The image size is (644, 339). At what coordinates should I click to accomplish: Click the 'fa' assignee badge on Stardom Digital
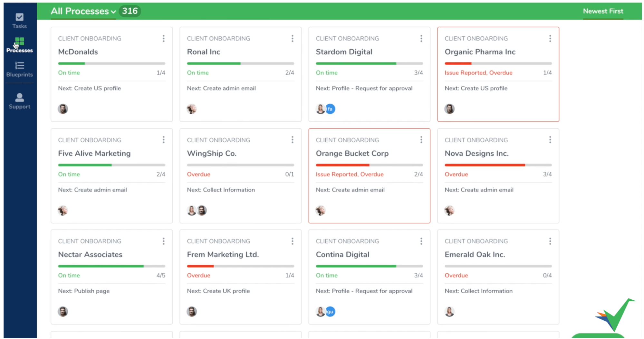pyautogui.click(x=330, y=109)
